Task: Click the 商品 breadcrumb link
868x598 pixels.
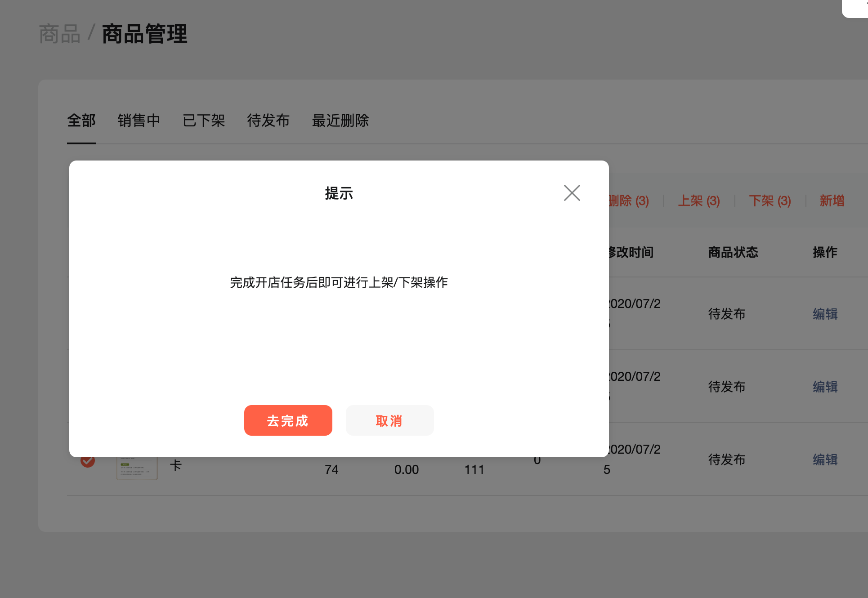Action: 59,34
